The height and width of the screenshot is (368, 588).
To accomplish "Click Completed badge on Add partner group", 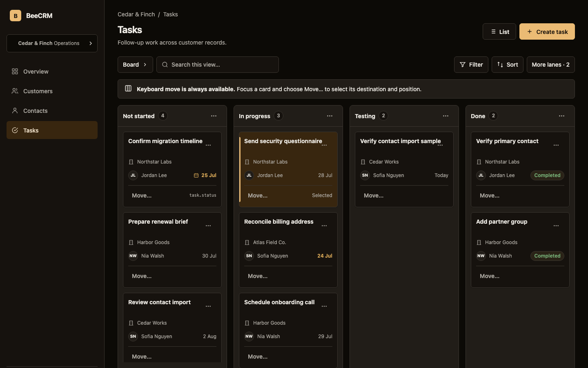I will click(x=547, y=256).
